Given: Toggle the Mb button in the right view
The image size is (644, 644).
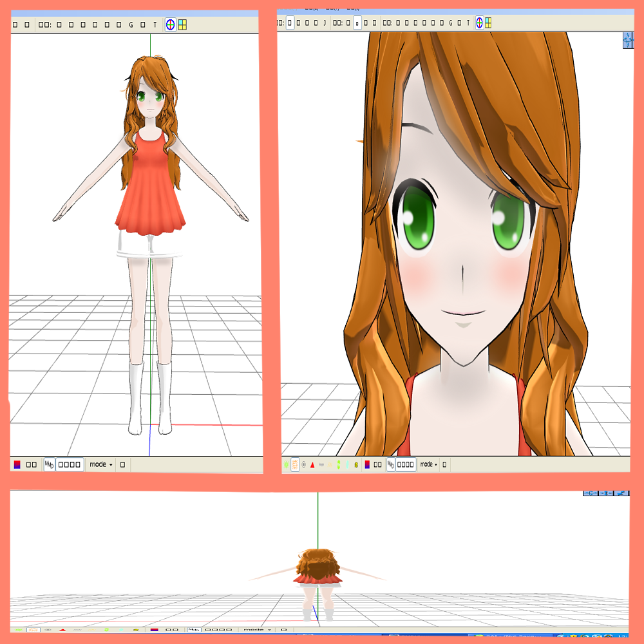Looking at the screenshot, I should click(391, 464).
